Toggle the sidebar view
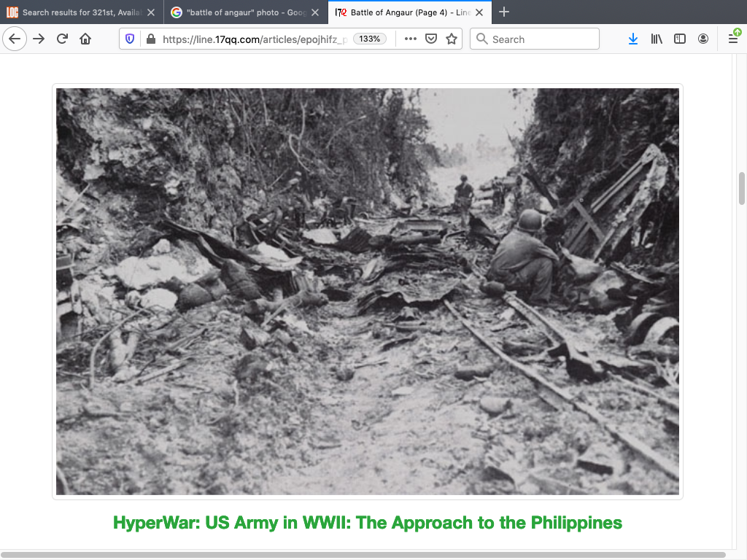 point(680,39)
